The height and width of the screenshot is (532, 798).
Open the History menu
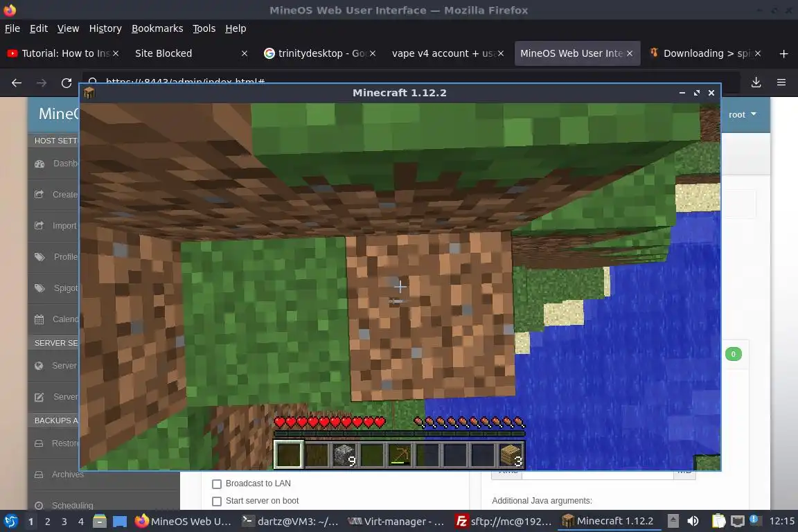coord(105,28)
